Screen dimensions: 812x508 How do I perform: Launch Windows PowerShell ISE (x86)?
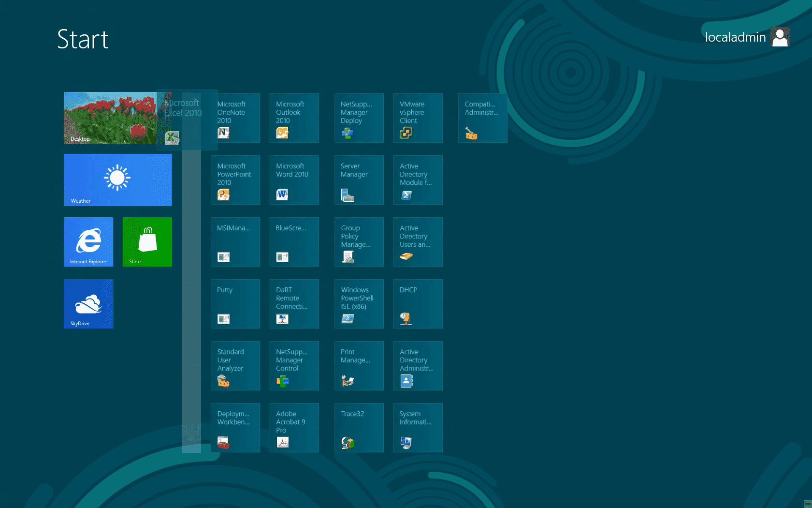pos(359,304)
